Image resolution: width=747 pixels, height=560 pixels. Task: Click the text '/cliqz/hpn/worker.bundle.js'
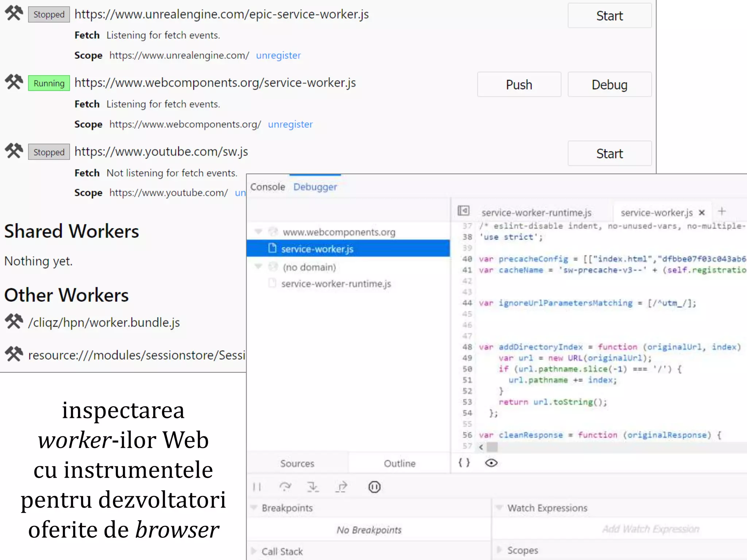(x=104, y=322)
